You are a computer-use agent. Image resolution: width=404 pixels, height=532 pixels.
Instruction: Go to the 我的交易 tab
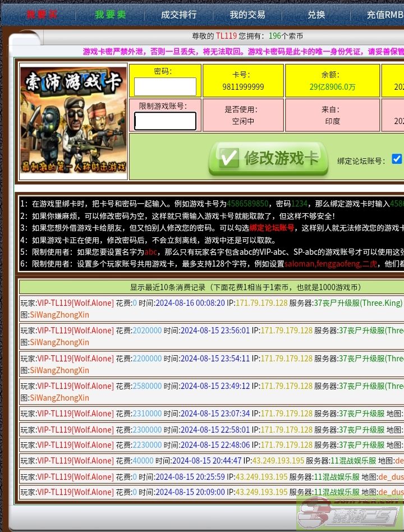pos(247,15)
